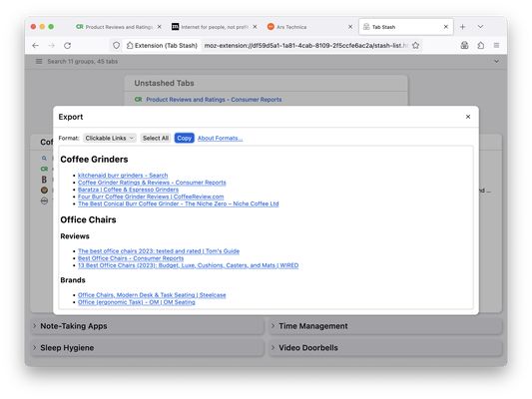Click the Reviews subheading in export
The image size is (532, 399).
[75, 236]
